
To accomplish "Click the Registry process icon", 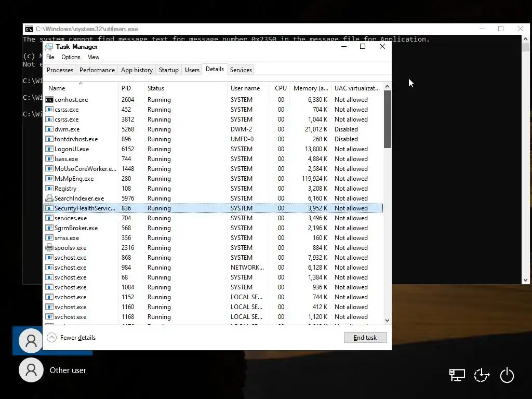I will (x=49, y=188).
